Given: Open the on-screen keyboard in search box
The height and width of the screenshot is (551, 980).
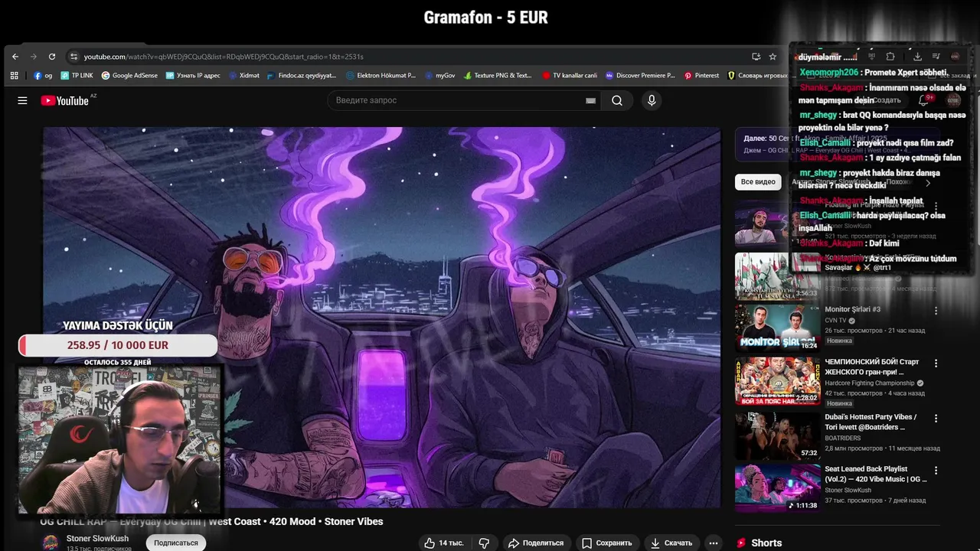Looking at the screenshot, I should pyautogui.click(x=590, y=100).
